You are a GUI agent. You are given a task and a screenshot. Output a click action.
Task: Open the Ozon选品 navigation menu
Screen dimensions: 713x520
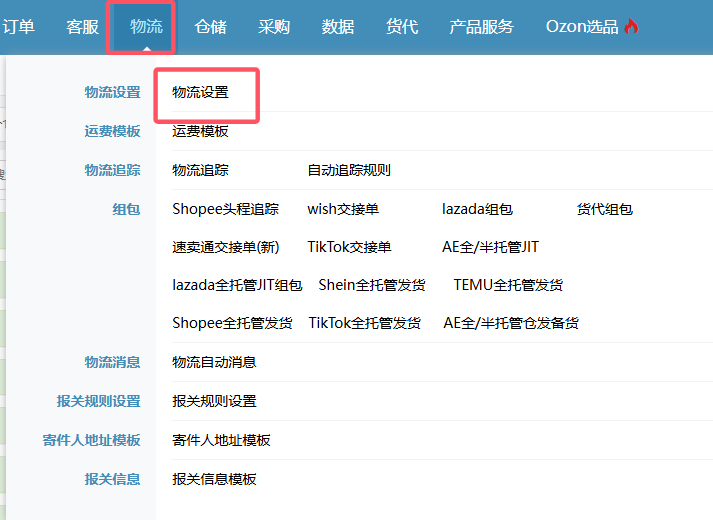[x=582, y=26]
